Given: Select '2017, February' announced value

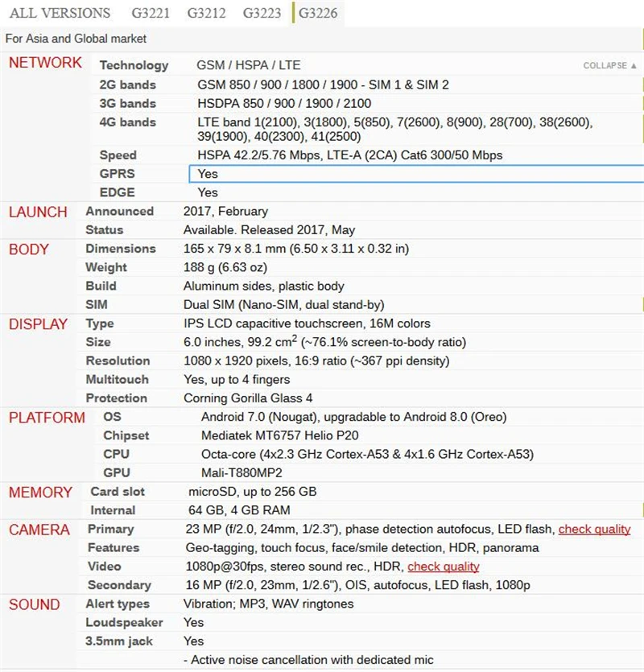Looking at the screenshot, I should 226,212.
